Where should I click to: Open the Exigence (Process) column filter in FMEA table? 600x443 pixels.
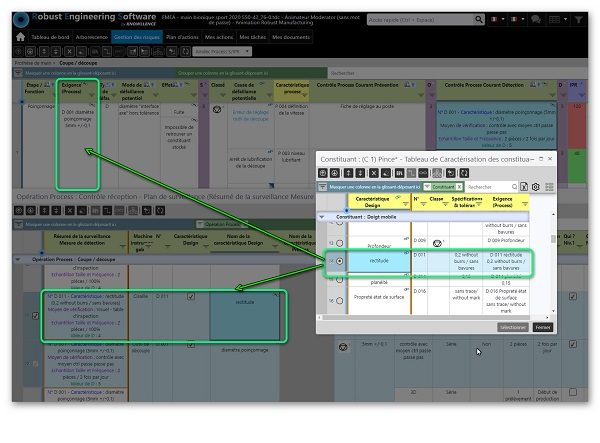point(91,94)
